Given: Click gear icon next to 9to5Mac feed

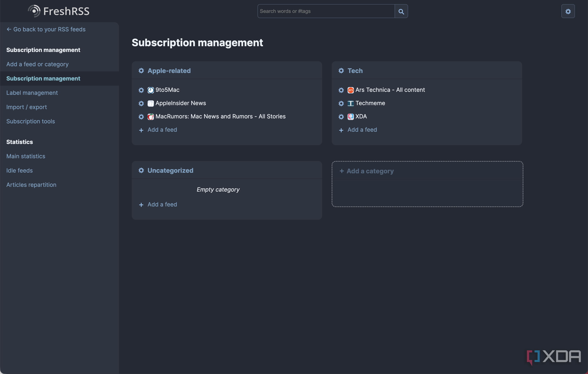Looking at the screenshot, I should coord(141,90).
